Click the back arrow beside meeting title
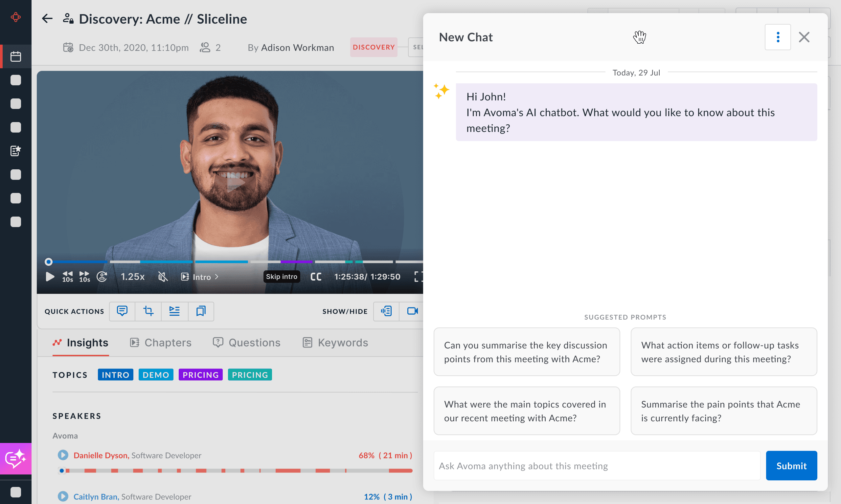The width and height of the screenshot is (841, 504). point(47,18)
